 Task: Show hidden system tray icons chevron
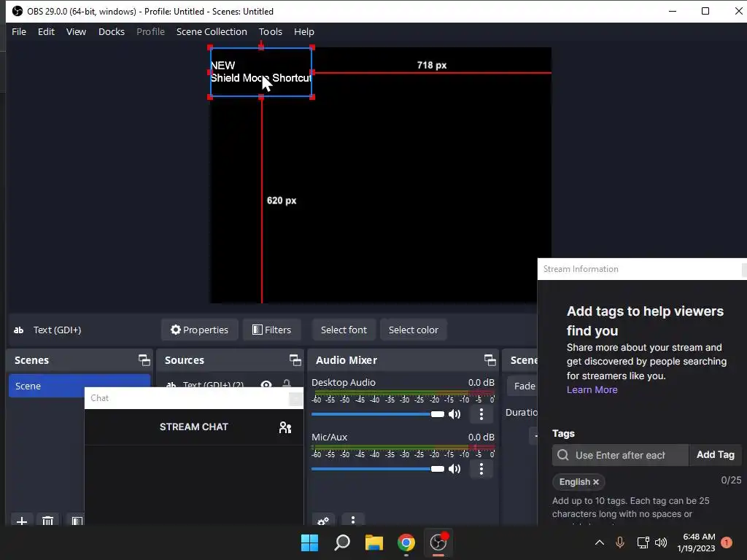click(x=600, y=542)
